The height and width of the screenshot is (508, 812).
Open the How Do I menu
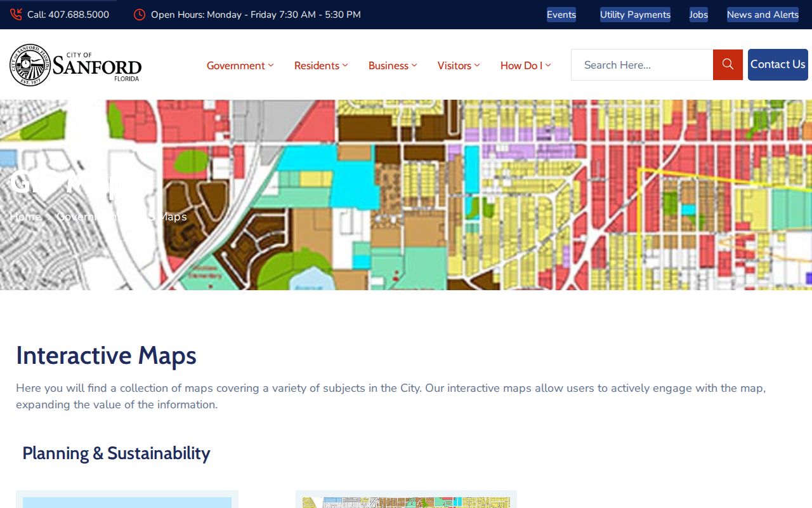point(525,65)
